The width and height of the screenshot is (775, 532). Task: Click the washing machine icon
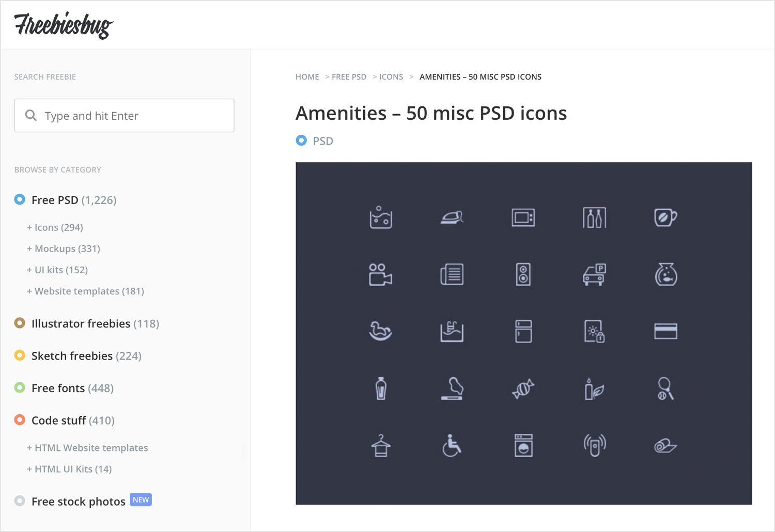(x=523, y=445)
